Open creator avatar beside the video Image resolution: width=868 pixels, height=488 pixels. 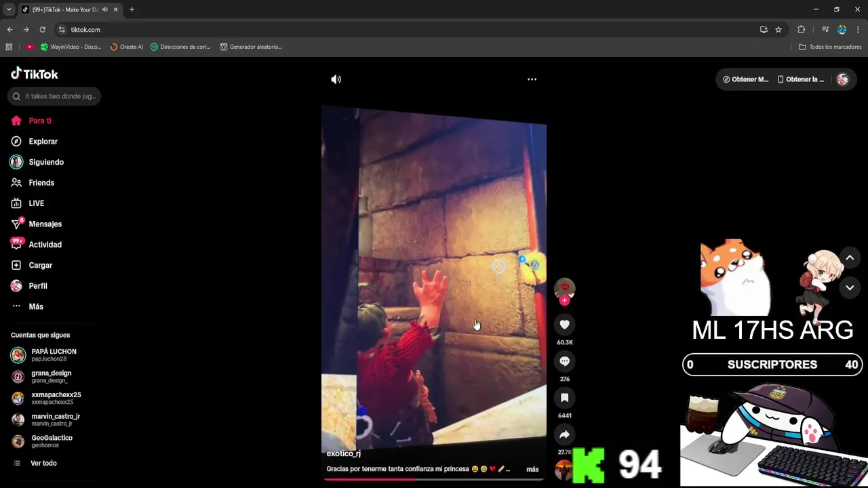click(564, 288)
